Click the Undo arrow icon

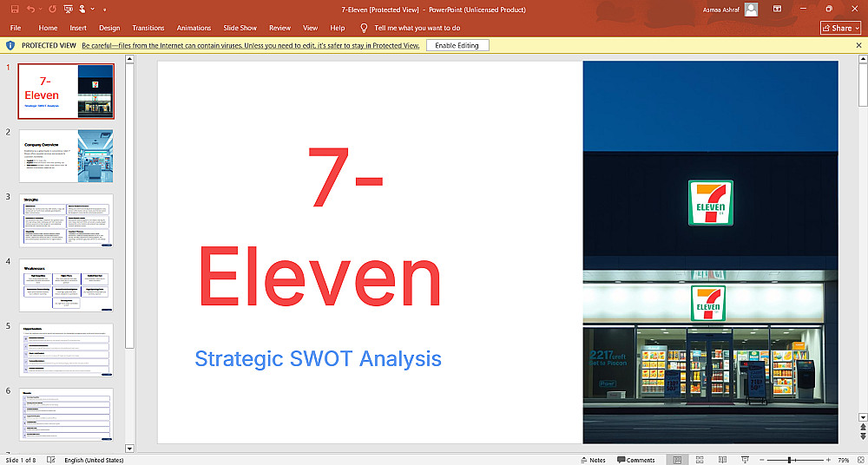tap(30, 10)
